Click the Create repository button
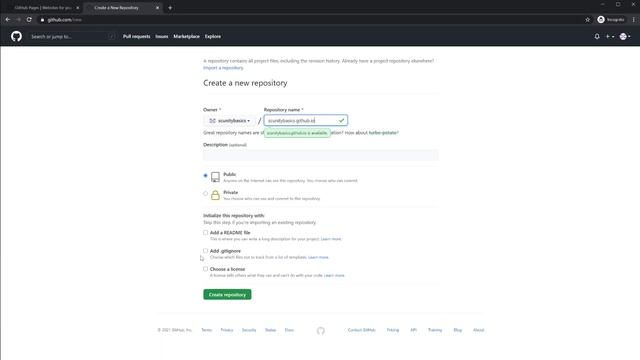 [227, 294]
